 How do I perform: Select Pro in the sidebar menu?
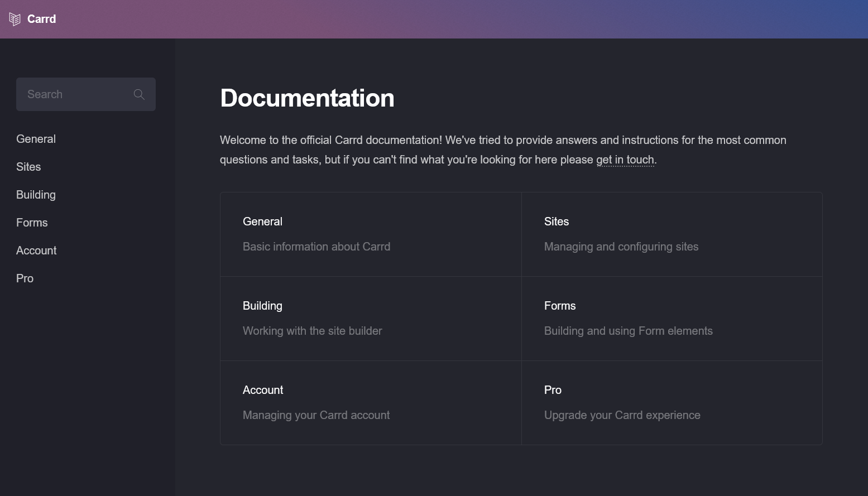(x=25, y=278)
